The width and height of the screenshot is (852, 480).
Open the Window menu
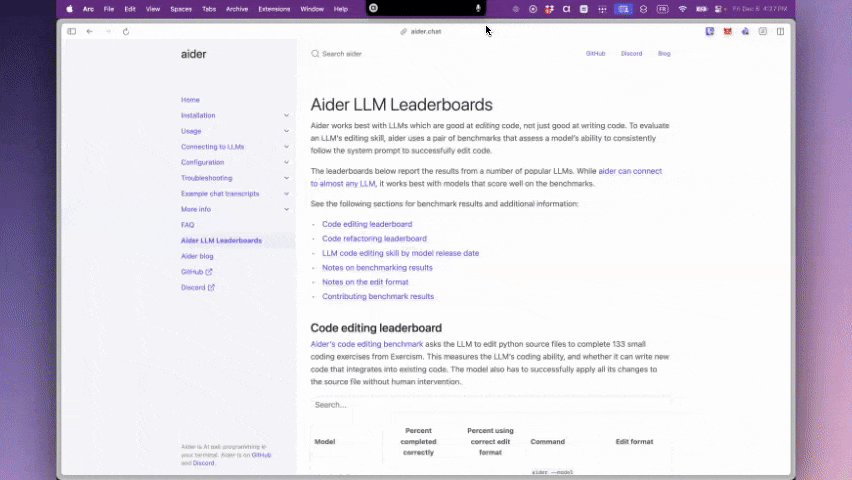312,9
